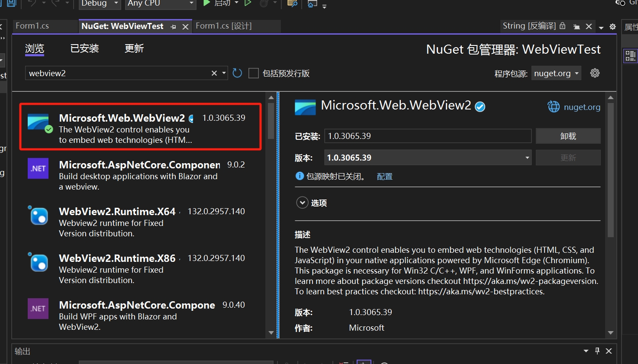Click the Uninstall (卸载) button
This screenshot has height=364, width=638.
tap(568, 136)
